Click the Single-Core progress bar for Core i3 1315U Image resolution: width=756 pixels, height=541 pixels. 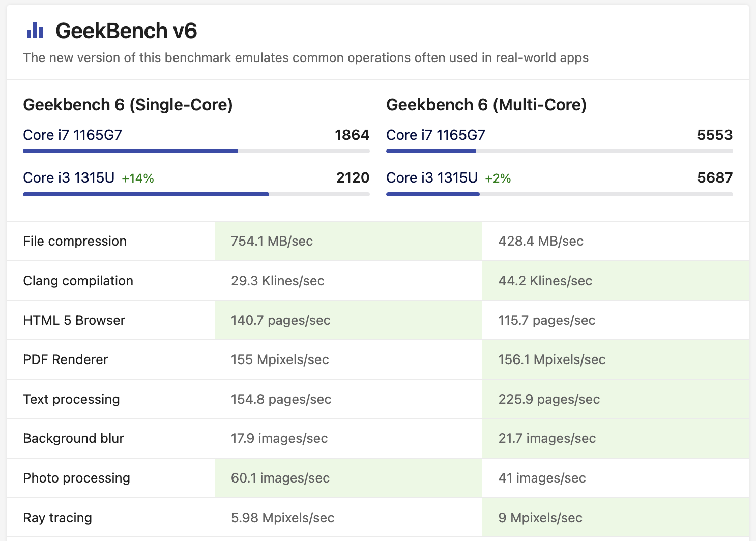click(196, 194)
